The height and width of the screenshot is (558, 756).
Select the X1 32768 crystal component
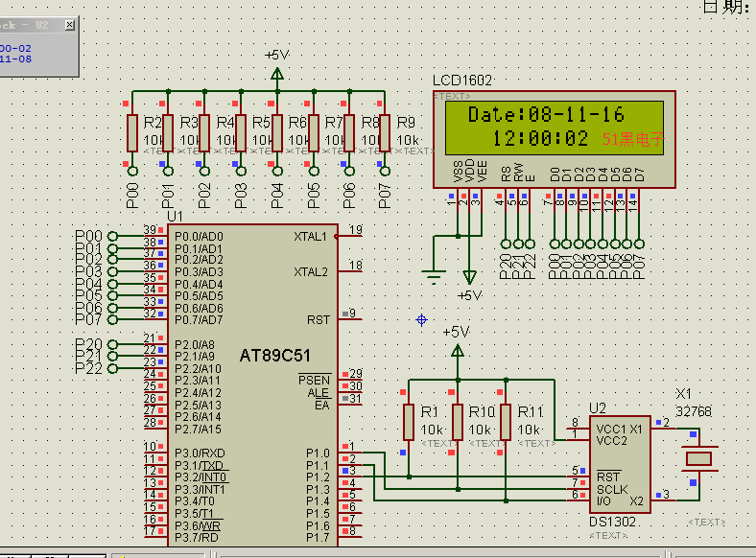pyautogui.click(x=698, y=458)
